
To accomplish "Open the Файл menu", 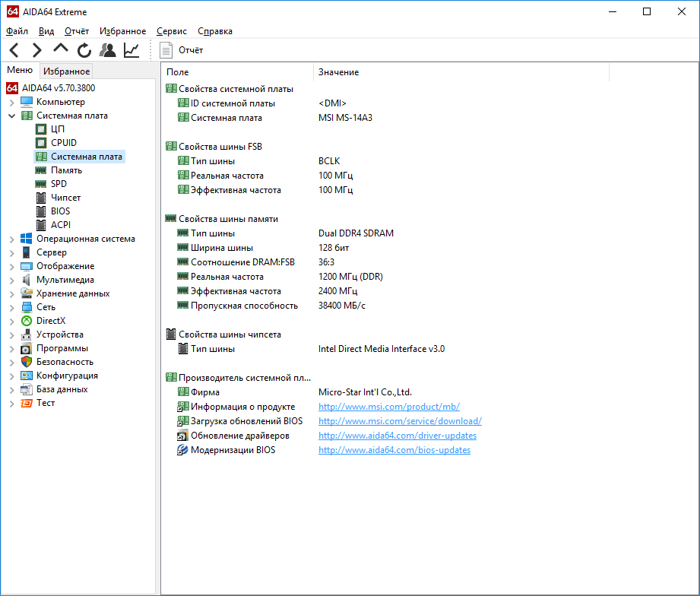I will 17,31.
